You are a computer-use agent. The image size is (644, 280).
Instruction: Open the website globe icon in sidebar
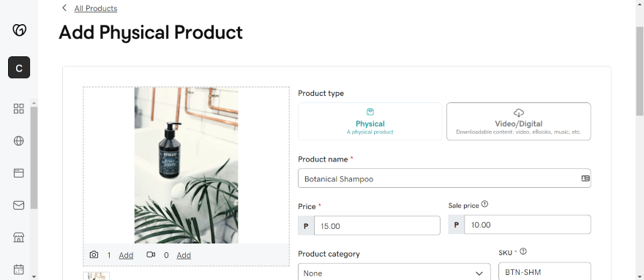19,141
